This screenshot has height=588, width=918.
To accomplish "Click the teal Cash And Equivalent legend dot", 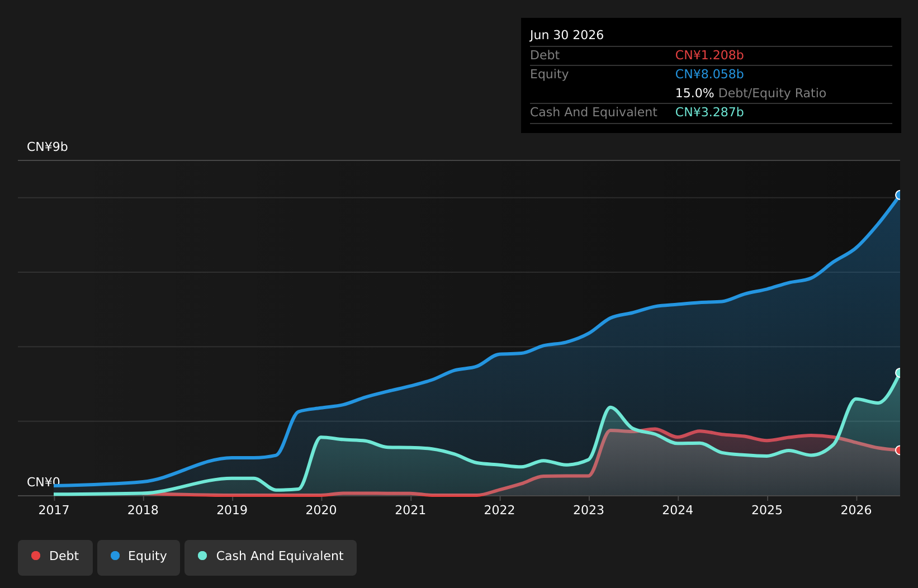I will pos(202,556).
